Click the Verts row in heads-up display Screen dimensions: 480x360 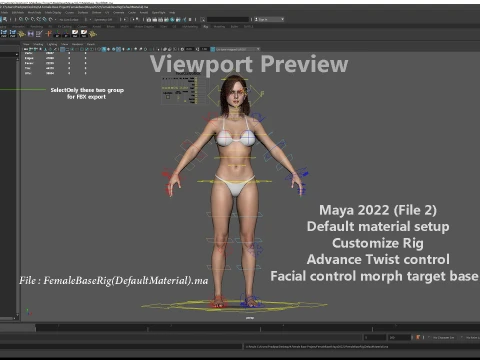(56, 53)
